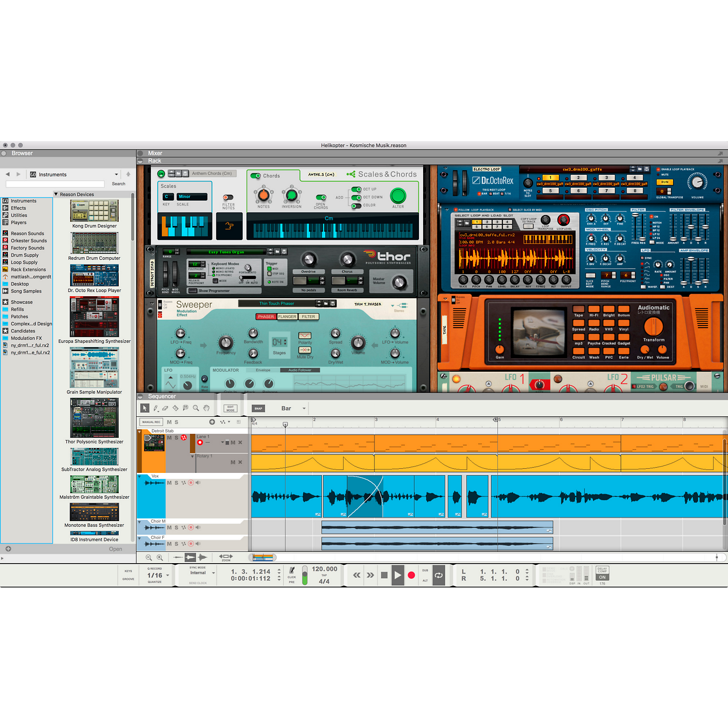Switch to the Filter tab on Sweeper

(x=309, y=316)
